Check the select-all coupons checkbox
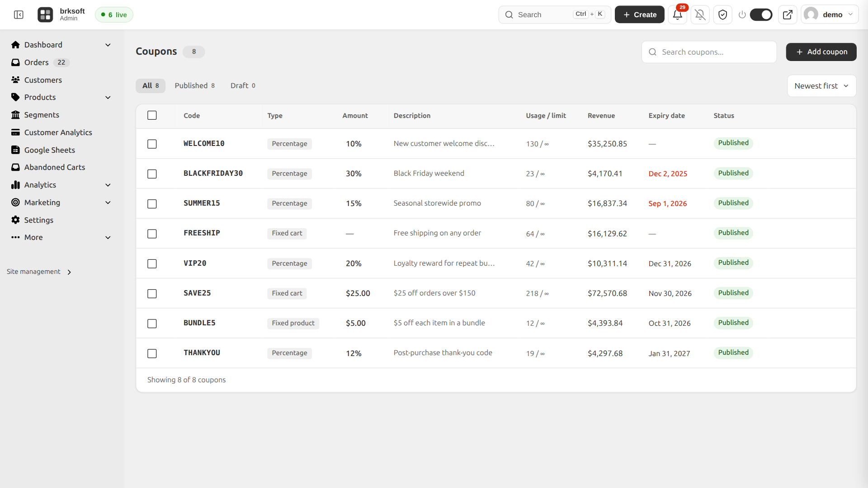The image size is (868, 488). [x=152, y=116]
